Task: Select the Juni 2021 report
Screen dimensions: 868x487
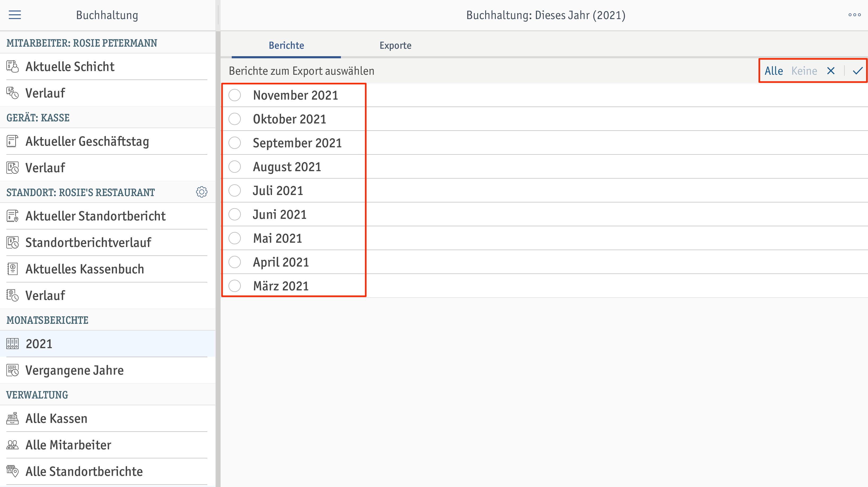Action: tap(235, 214)
